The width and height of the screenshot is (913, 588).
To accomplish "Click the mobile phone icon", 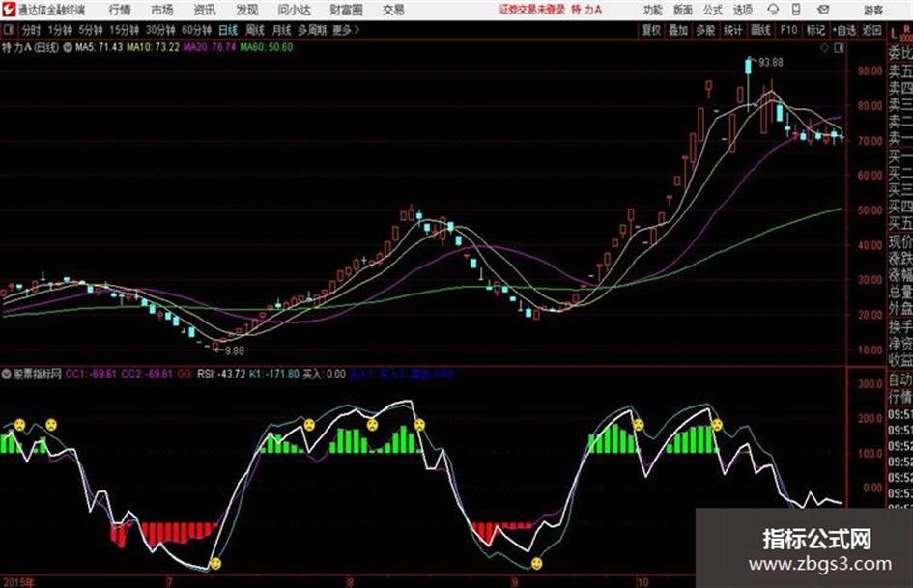I will coord(795,10).
